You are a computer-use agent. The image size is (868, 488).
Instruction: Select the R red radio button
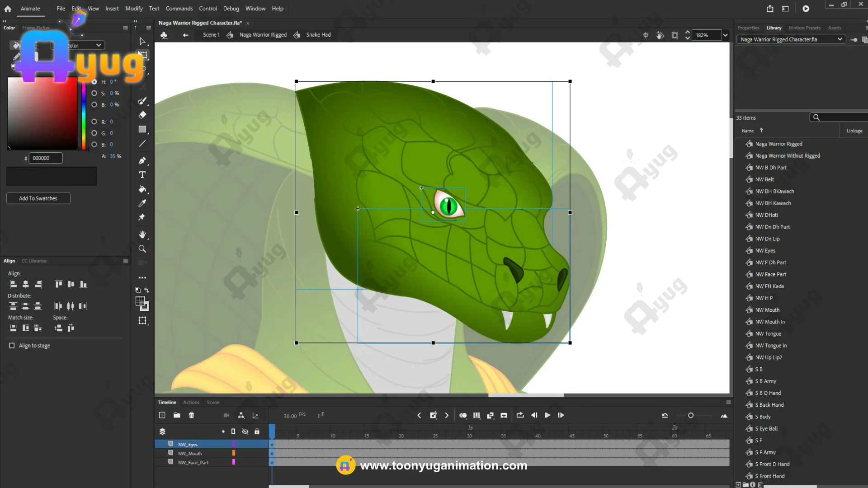[94, 122]
